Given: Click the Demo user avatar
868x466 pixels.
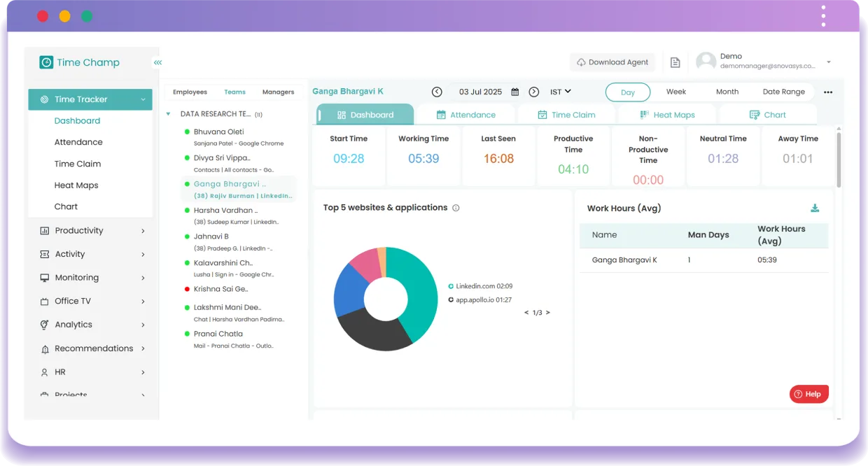Looking at the screenshot, I should tap(706, 62).
